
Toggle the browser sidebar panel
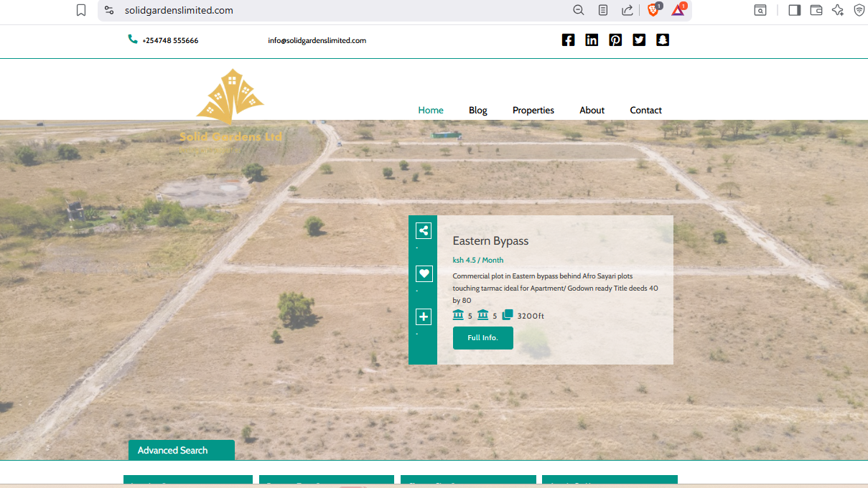(794, 10)
